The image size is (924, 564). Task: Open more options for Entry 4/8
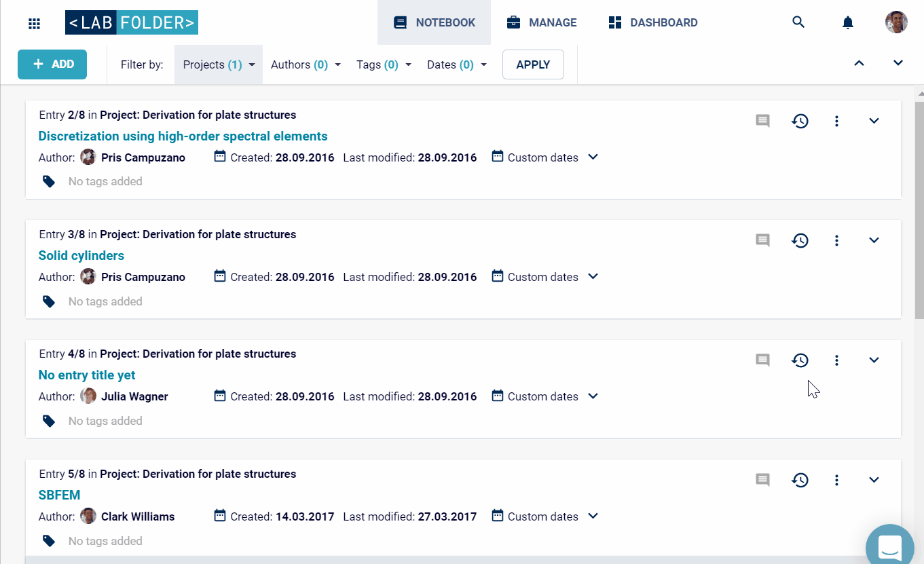click(836, 360)
